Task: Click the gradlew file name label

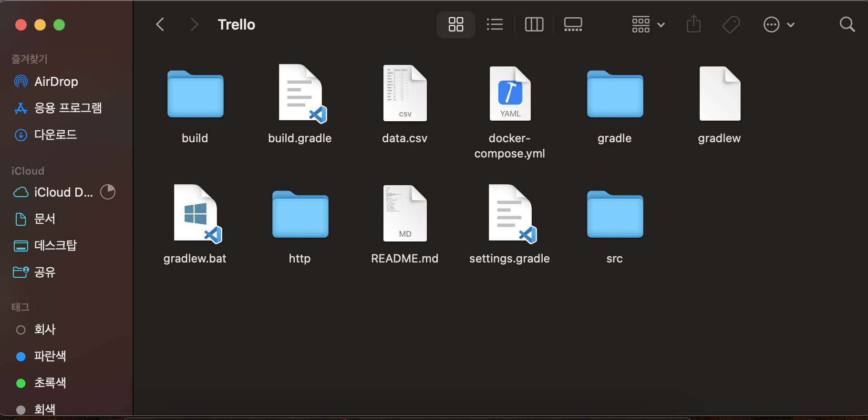Action: [x=719, y=138]
